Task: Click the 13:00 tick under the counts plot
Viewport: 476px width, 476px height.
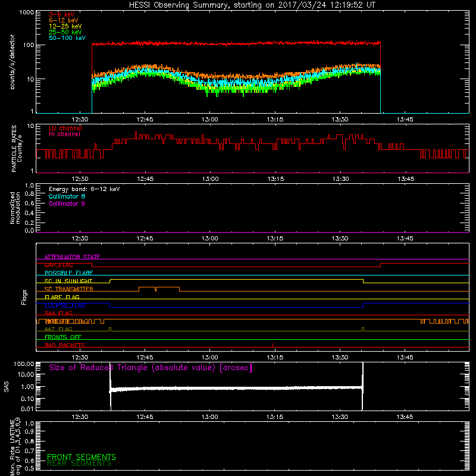Action: [210, 120]
